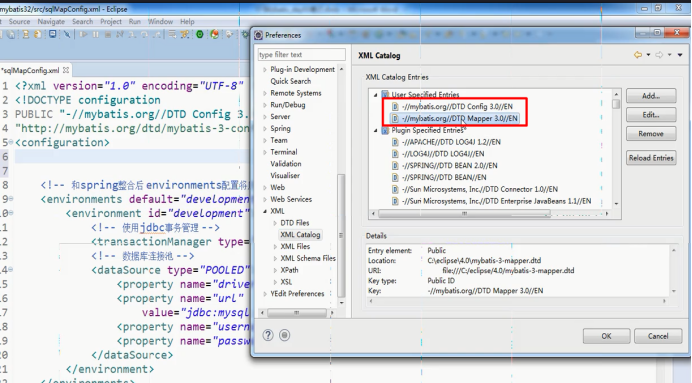Open the Help menu

pos(187,21)
